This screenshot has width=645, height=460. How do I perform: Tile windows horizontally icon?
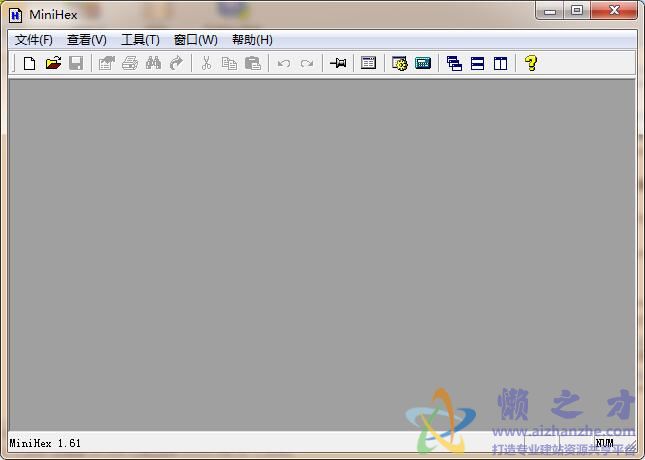point(477,63)
